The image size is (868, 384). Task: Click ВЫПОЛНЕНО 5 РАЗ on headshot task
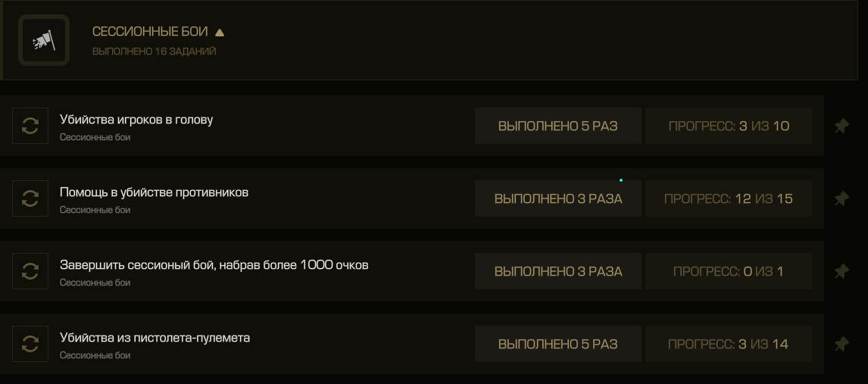pyautogui.click(x=558, y=126)
